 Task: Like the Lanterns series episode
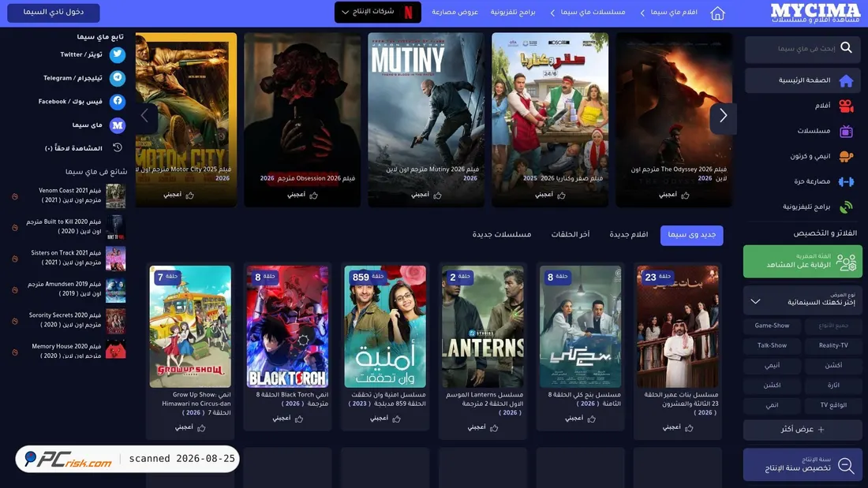483,427
